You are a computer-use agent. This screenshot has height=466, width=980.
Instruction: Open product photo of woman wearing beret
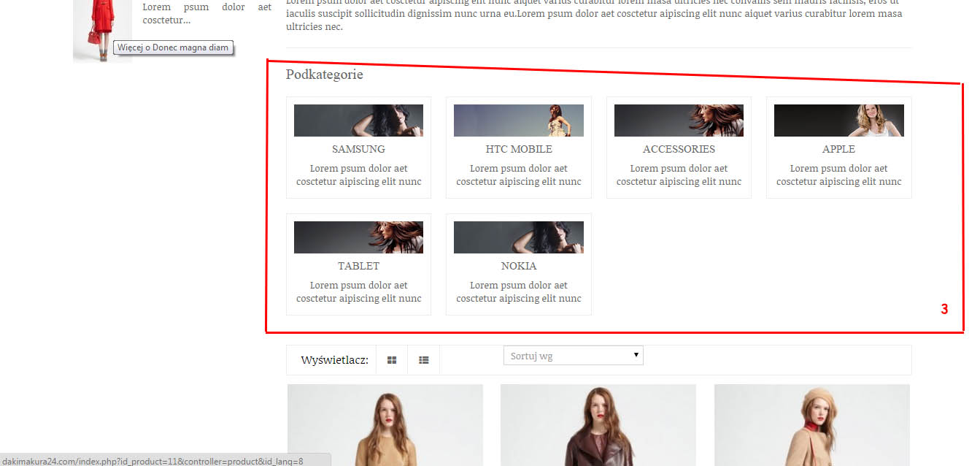pyautogui.click(x=812, y=425)
